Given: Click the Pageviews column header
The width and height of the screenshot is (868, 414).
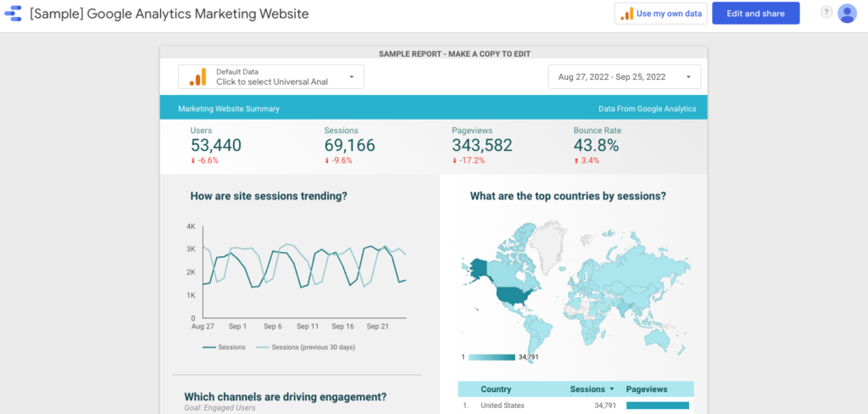Looking at the screenshot, I should 647,389.
